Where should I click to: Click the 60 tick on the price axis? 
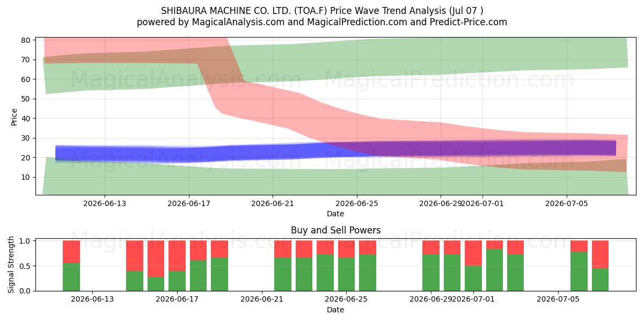tap(25, 79)
